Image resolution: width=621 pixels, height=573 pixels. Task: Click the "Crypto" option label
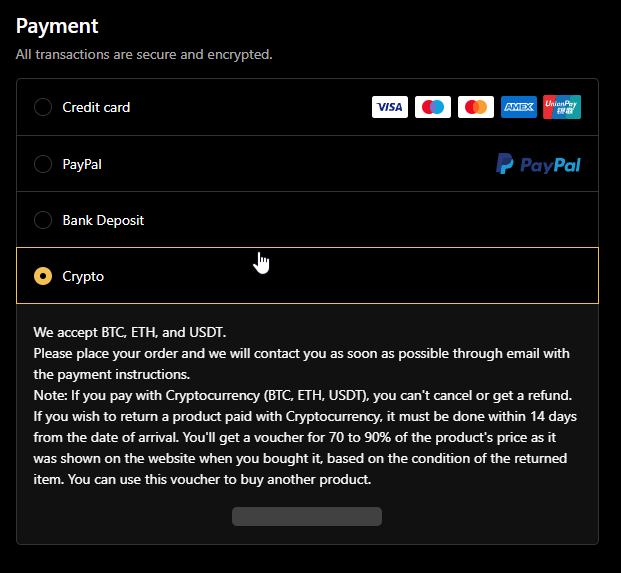point(83,276)
